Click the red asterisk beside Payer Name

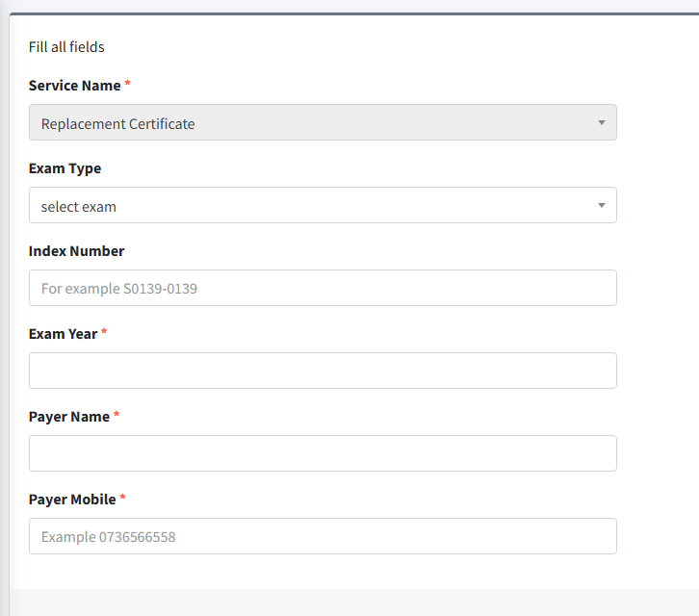pyautogui.click(x=117, y=416)
